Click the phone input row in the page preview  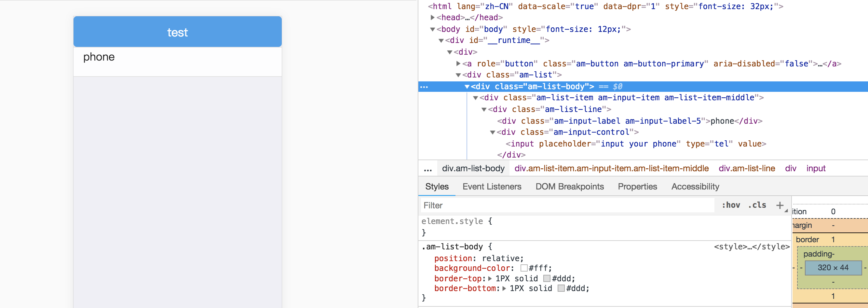tap(178, 62)
